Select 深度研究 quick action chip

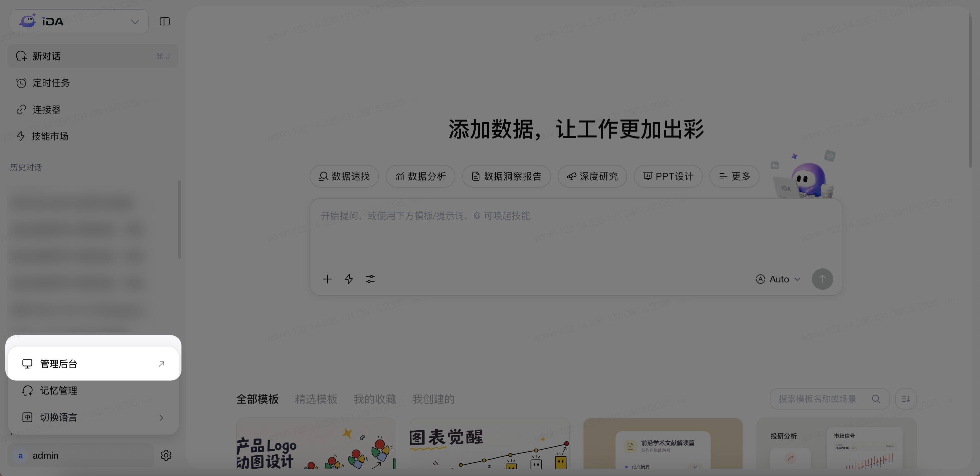click(592, 176)
